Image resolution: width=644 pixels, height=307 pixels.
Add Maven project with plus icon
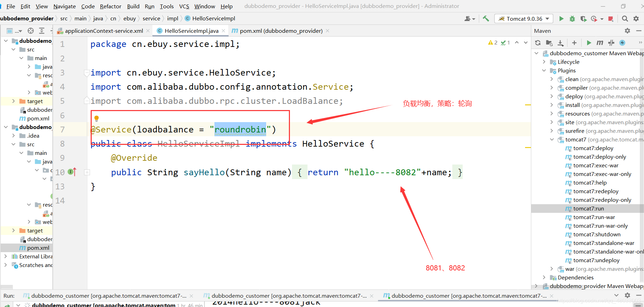coord(574,43)
